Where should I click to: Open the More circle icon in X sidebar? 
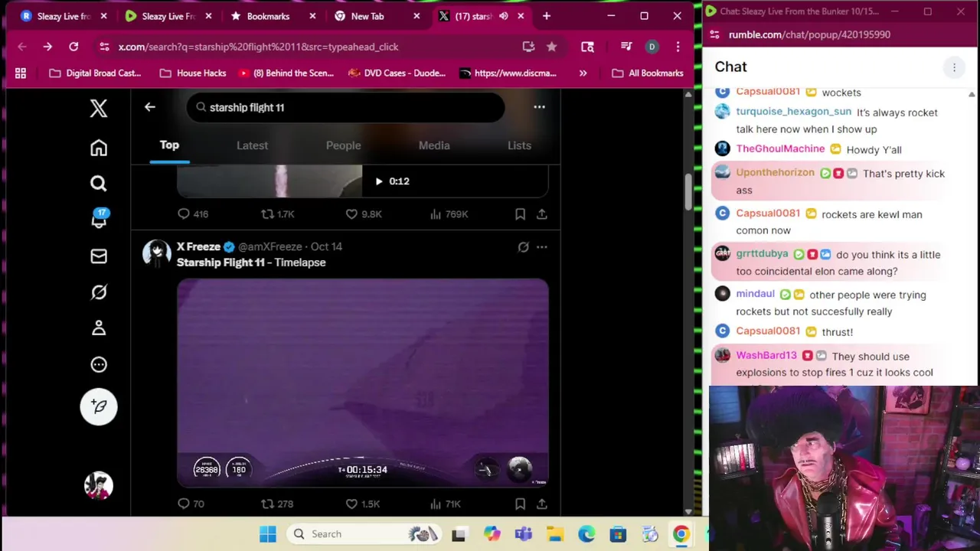click(99, 365)
